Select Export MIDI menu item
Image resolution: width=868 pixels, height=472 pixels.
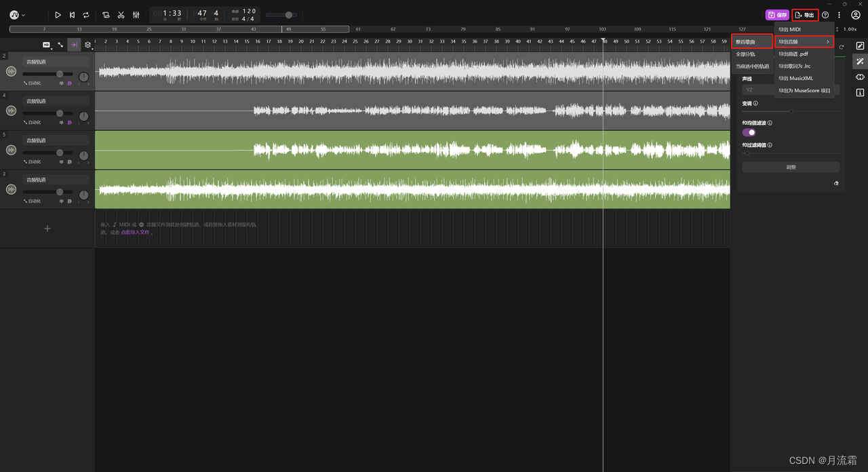pyautogui.click(x=804, y=29)
